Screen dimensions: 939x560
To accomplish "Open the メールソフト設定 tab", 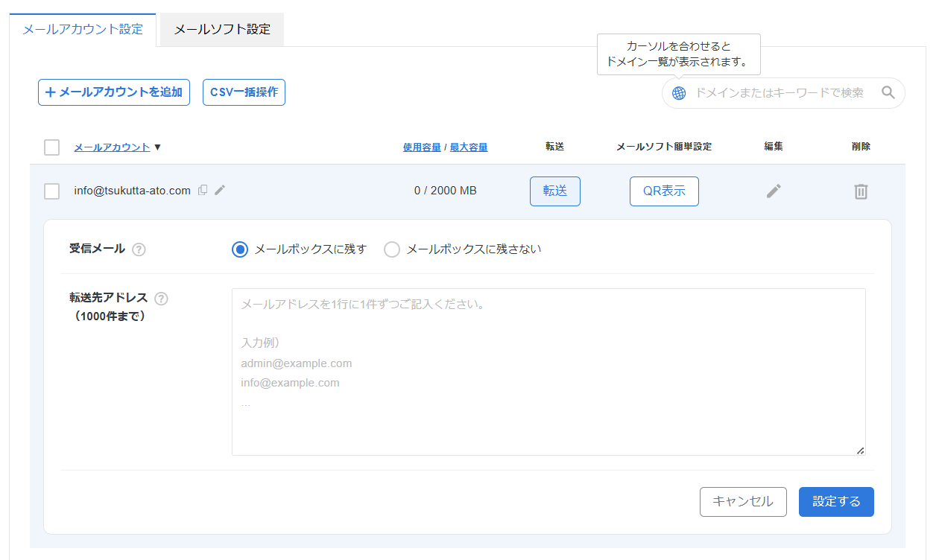I will (222, 30).
